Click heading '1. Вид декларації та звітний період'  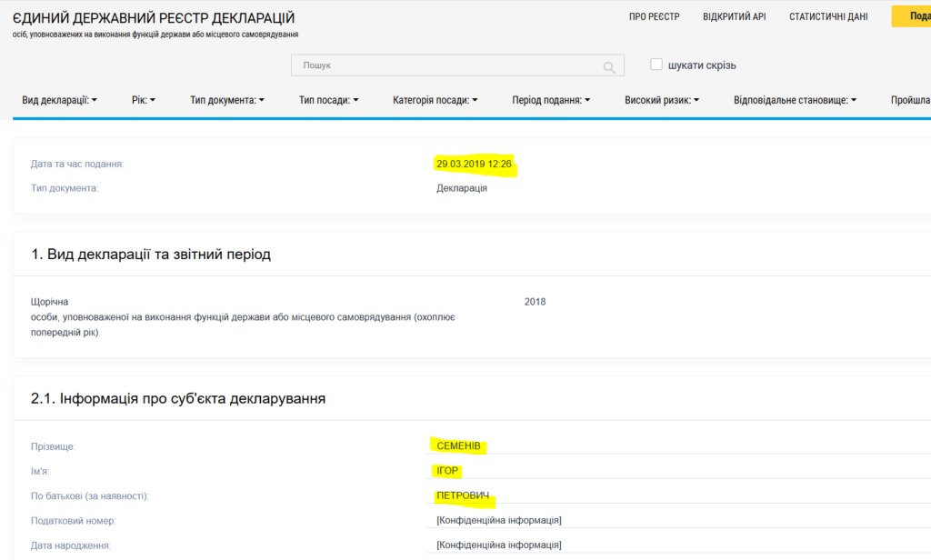tap(151, 255)
